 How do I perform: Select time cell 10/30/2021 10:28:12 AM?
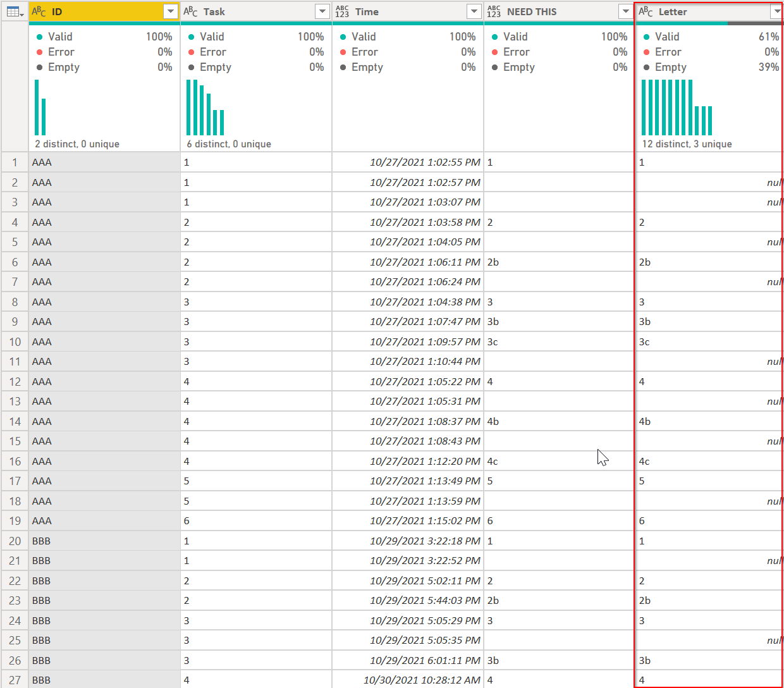pyautogui.click(x=408, y=680)
